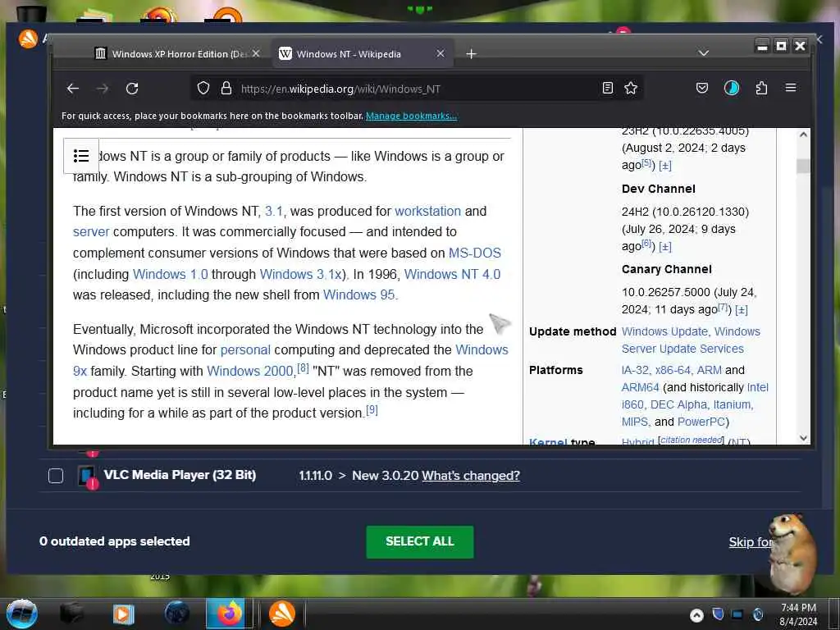
Task: Open the media player taskbar icon
Action: pyautogui.click(x=123, y=614)
